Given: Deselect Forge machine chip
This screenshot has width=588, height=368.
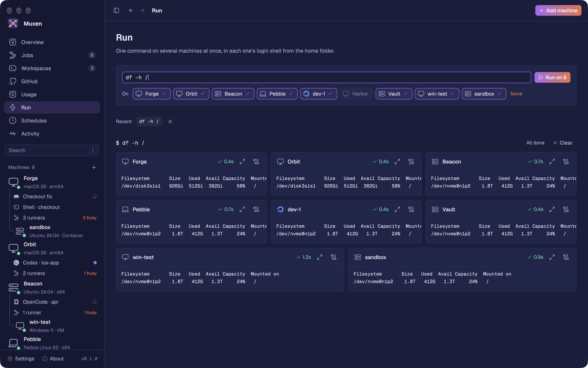Looking at the screenshot, I should 151,94.
